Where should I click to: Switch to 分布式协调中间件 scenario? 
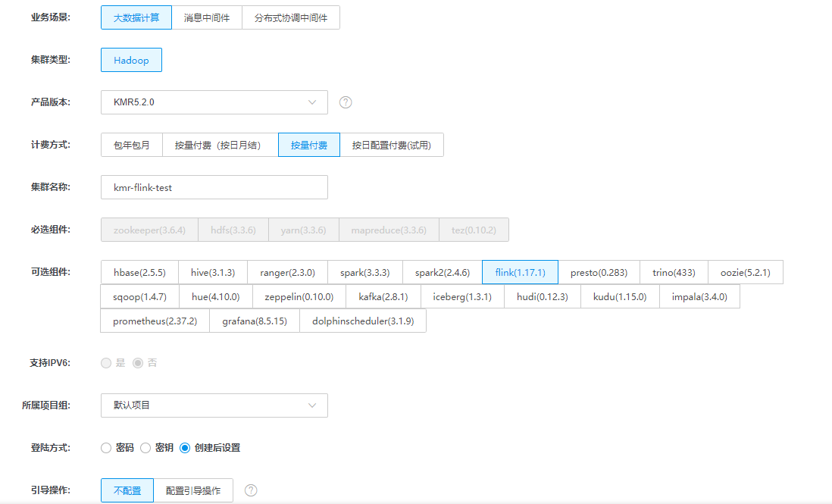coord(291,17)
